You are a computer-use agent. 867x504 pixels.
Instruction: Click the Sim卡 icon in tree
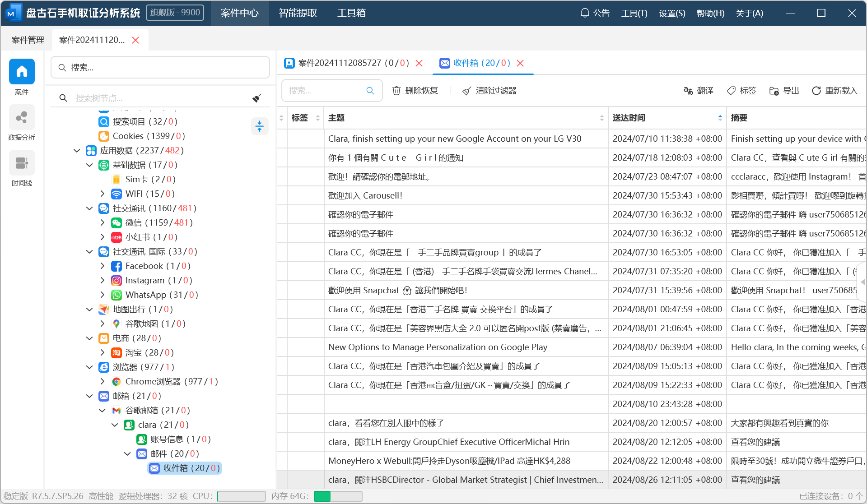[x=117, y=179]
